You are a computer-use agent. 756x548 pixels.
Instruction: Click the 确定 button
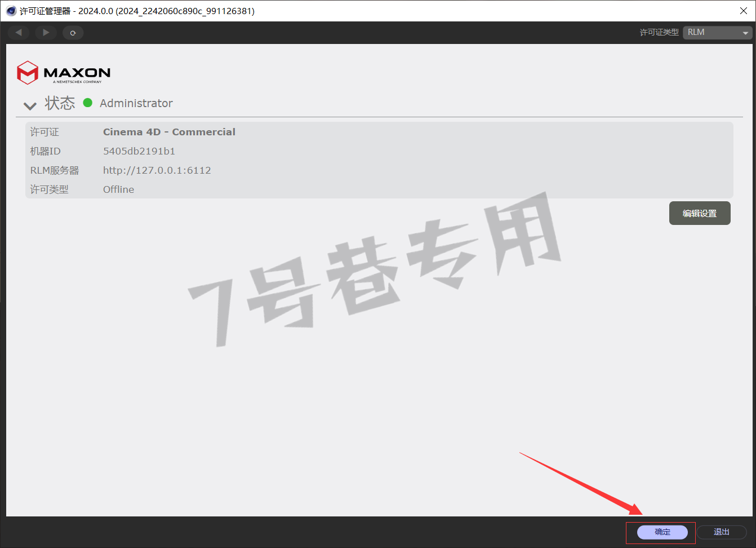[x=662, y=532]
